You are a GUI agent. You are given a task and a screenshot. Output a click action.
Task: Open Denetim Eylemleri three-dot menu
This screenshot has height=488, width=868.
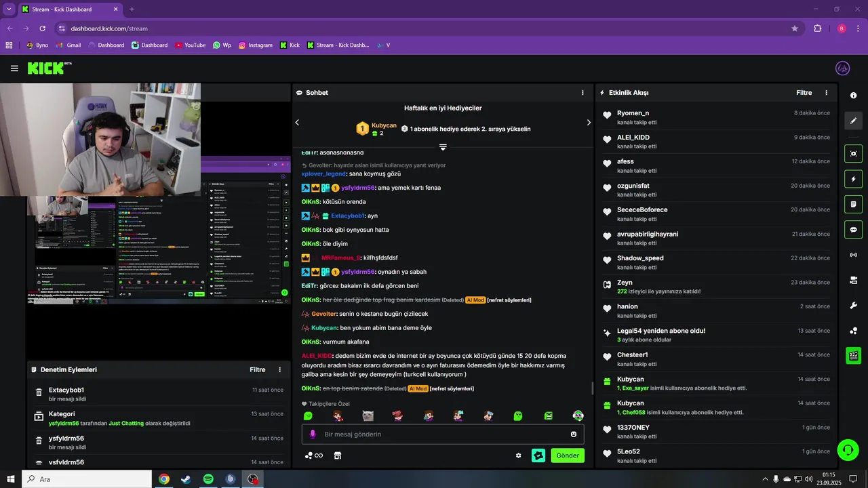(x=279, y=370)
